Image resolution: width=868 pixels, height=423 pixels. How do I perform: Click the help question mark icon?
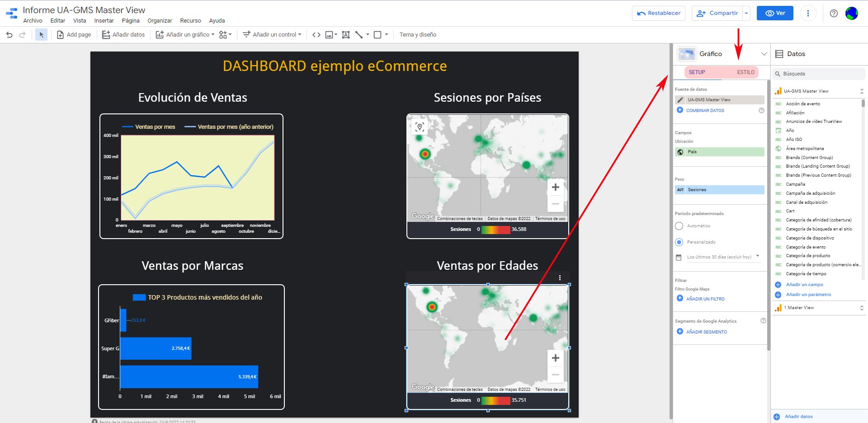(834, 13)
